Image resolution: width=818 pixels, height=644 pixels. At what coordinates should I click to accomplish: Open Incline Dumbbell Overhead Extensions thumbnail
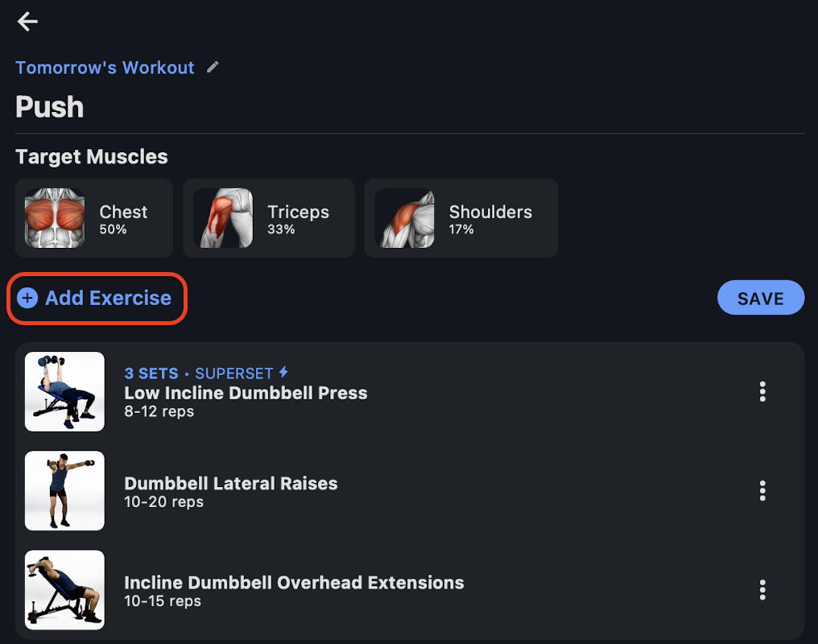[x=64, y=590]
